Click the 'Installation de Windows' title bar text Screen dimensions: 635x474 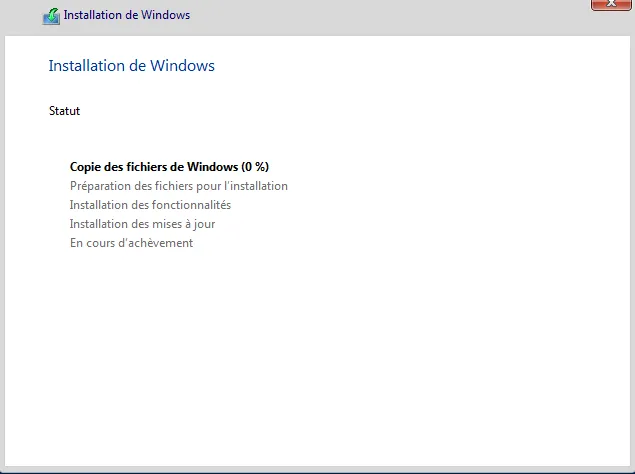click(127, 15)
